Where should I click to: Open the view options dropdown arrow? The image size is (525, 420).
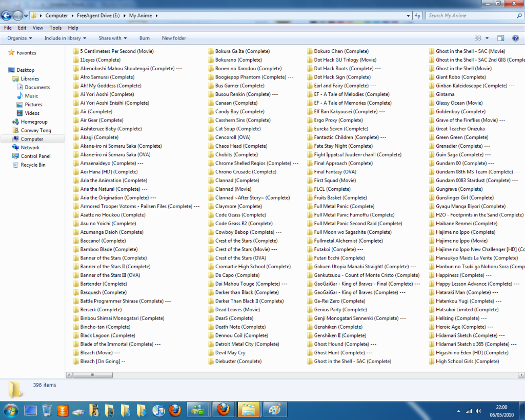487,38
